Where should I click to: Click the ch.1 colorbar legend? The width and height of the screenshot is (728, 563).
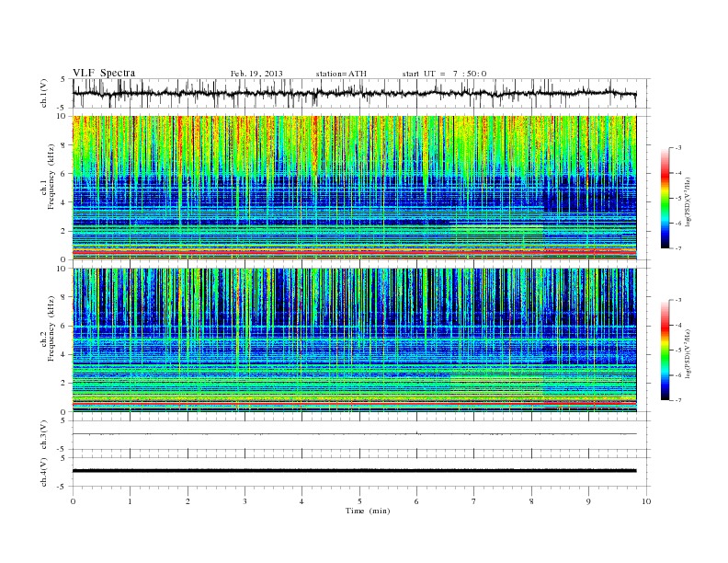(x=665, y=198)
